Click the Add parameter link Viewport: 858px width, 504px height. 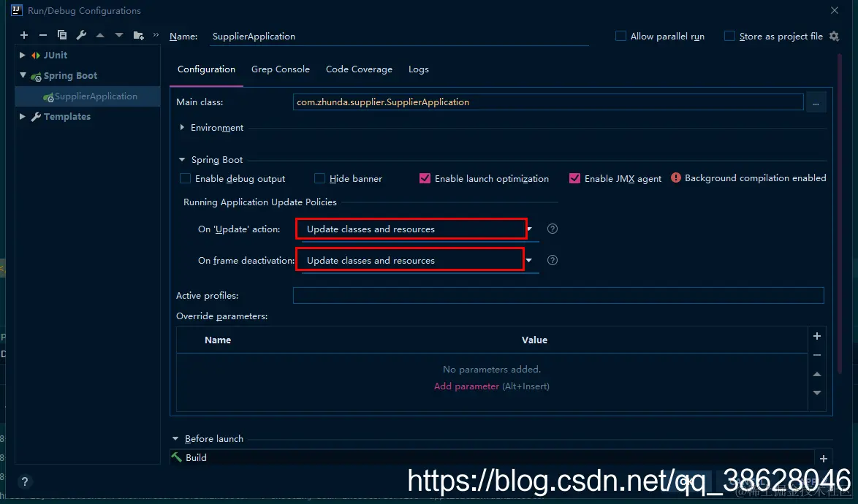[466, 386]
